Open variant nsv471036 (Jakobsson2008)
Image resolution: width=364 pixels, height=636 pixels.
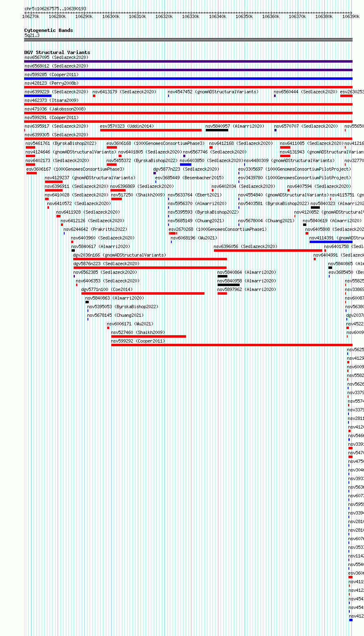(x=55, y=109)
